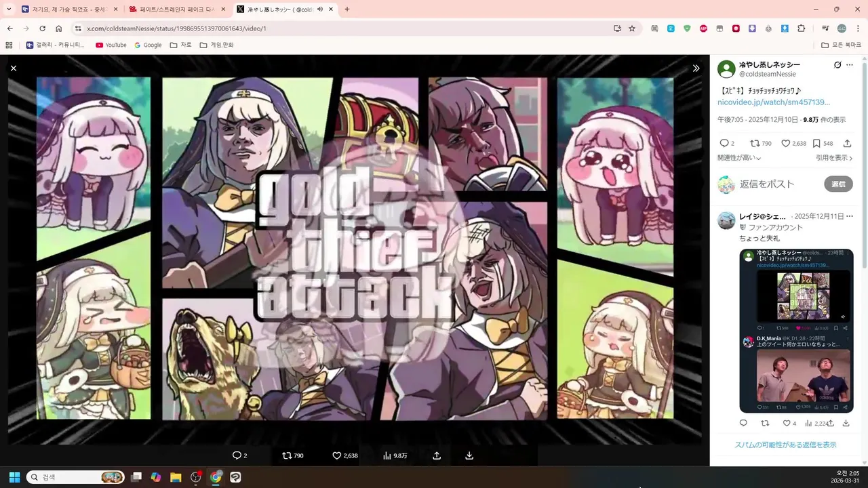This screenshot has width=868, height=488.
Task: Open Windows Start menu
Action: coord(14,477)
